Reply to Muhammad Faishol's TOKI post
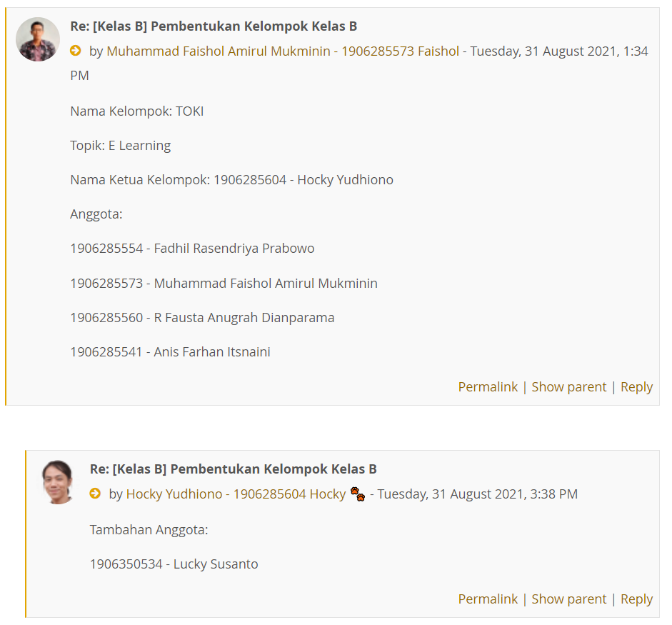672x625 pixels. coord(636,386)
